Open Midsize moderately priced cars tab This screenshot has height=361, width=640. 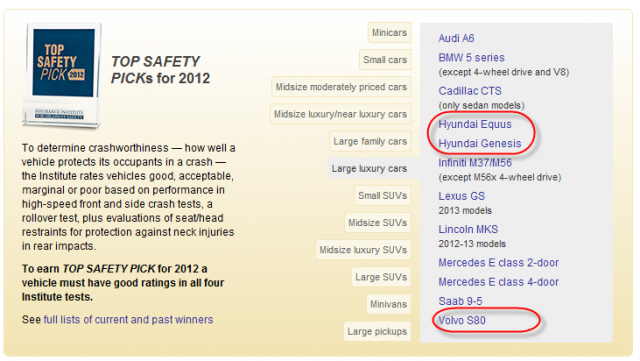341,87
